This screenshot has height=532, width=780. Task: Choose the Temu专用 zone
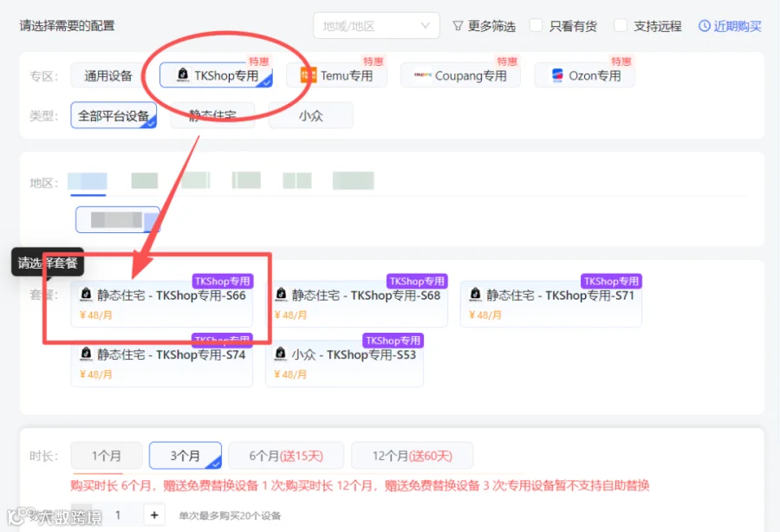coord(336,75)
